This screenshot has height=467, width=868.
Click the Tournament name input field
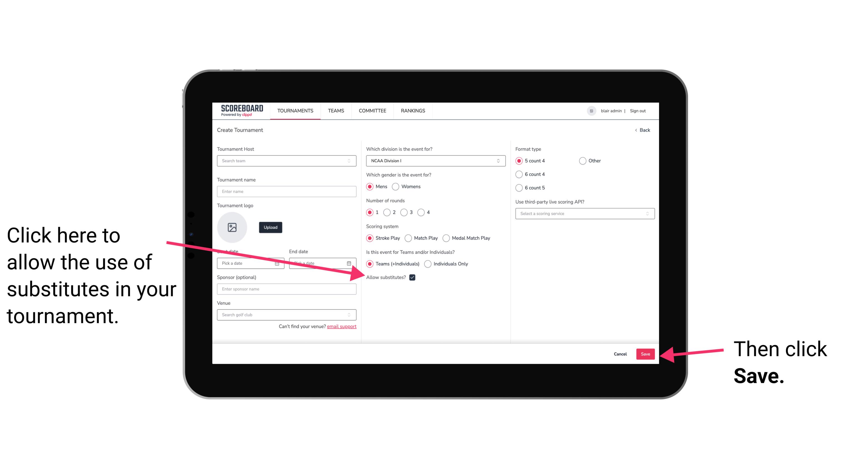(286, 191)
